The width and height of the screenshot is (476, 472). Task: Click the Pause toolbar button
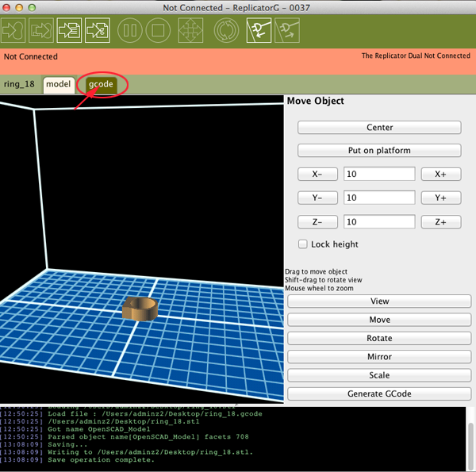(130, 30)
